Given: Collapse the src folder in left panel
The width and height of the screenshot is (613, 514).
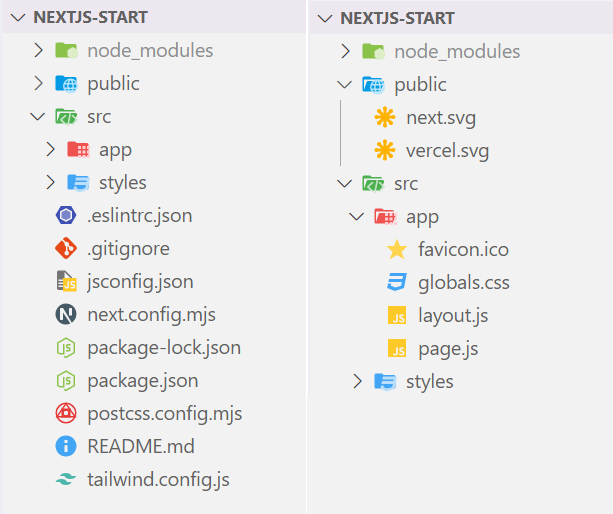Looking at the screenshot, I should [x=38, y=116].
